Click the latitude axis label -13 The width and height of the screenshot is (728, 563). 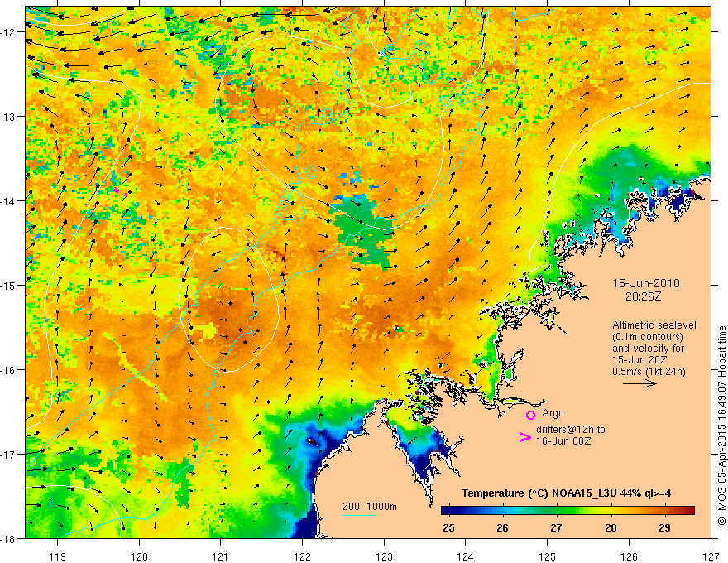(9, 117)
